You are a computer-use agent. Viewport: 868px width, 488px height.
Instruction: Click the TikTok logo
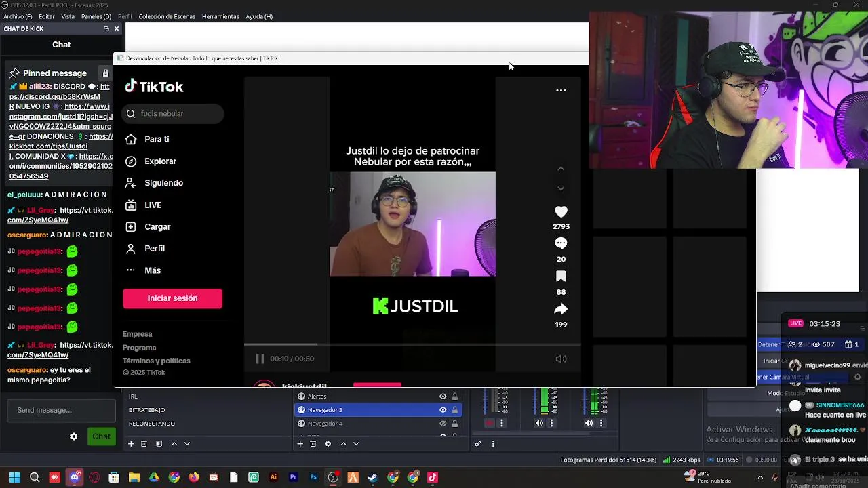(154, 87)
